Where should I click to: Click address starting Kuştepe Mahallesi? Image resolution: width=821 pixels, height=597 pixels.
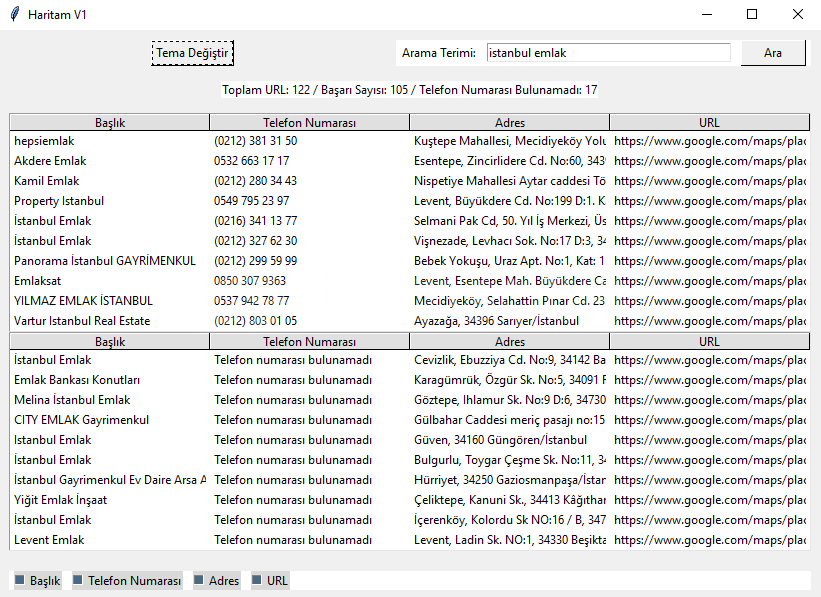tap(510, 141)
